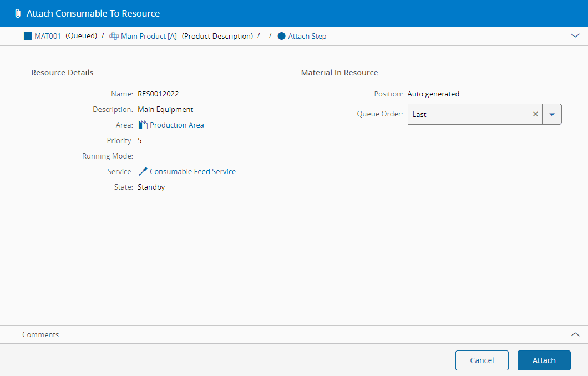Image resolution: width=588 pixels, height=376 pixels.
Task: Click the Comments label bar
Action: tap(42, 334)
